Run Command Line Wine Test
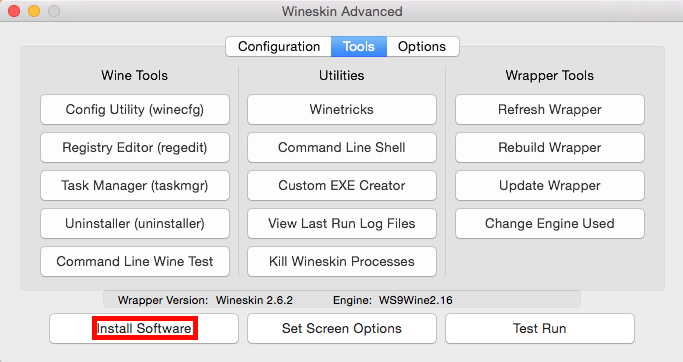Viewport: 683px width, 362px height. point(135,261)
